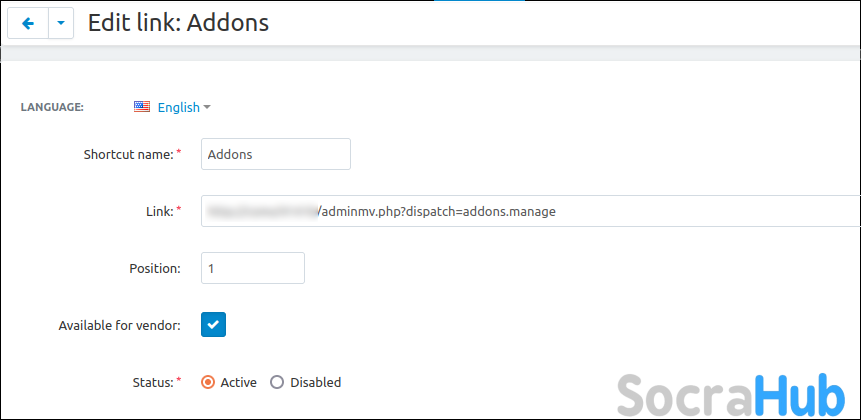Click the back arrow button
The height and width of the screenshot is (420, 861).
pyautogui.click(x=28, y=23)
